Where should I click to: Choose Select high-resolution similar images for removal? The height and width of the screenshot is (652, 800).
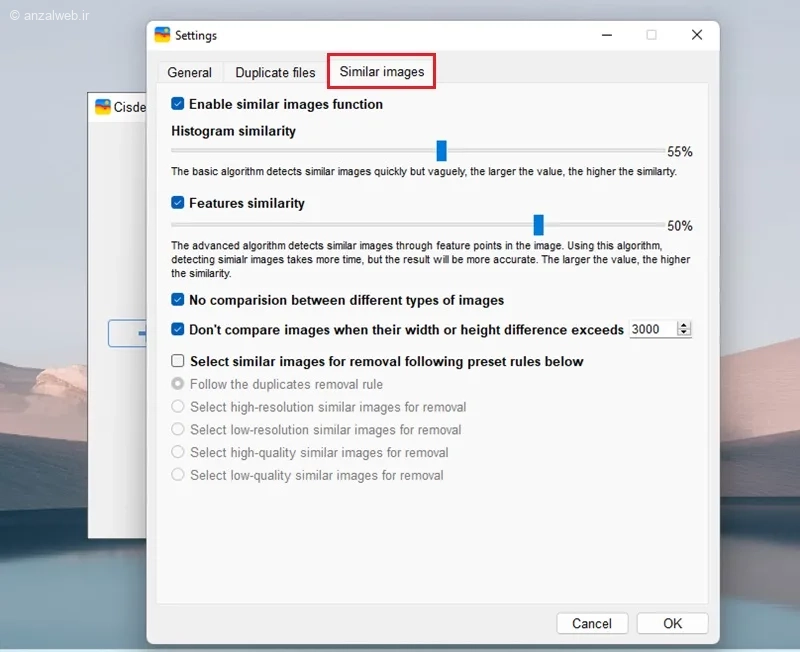click(x=178, y=407)
